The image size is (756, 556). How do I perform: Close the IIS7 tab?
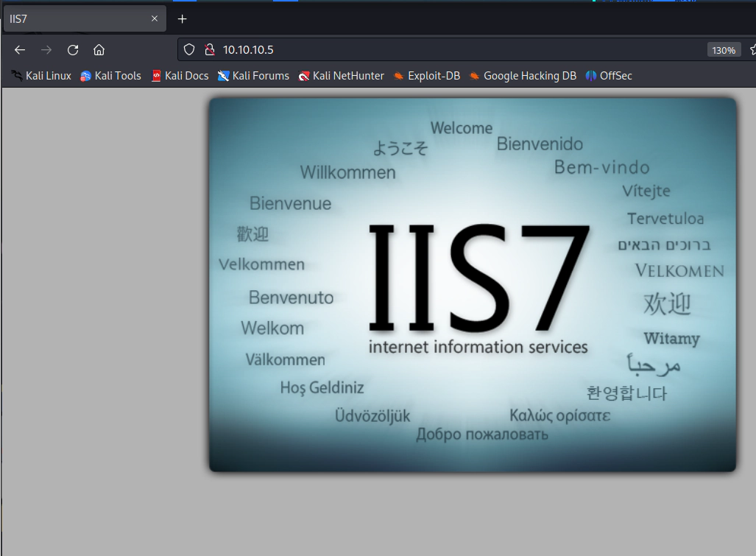(x=155, y=19)
